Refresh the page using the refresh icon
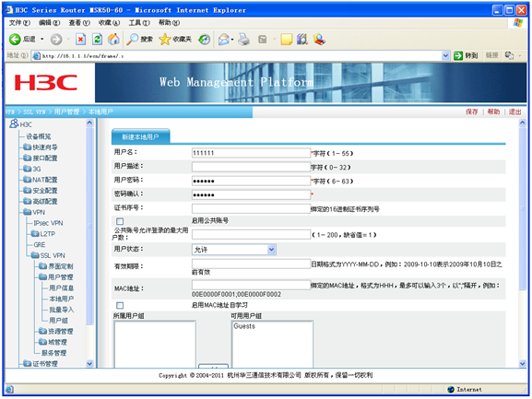The image size is (532, 399). [x=98, y=40]
